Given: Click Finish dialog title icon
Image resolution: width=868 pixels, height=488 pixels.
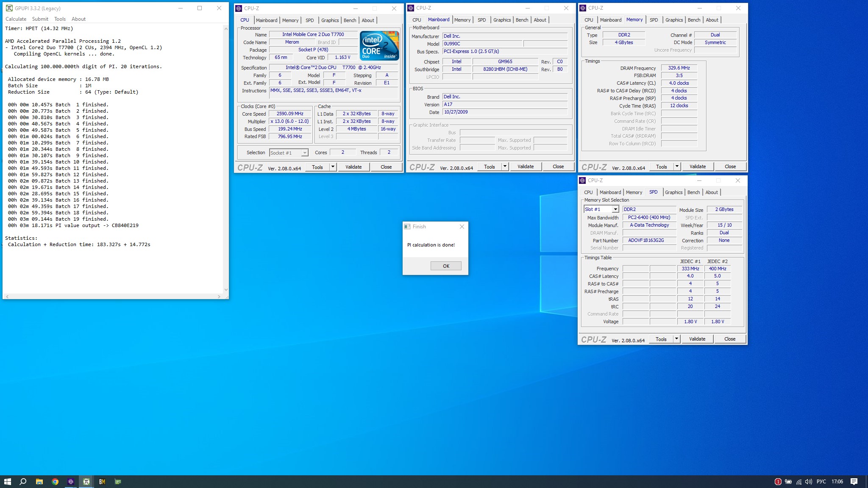Looking at the screenshot, I should (407, 227).
